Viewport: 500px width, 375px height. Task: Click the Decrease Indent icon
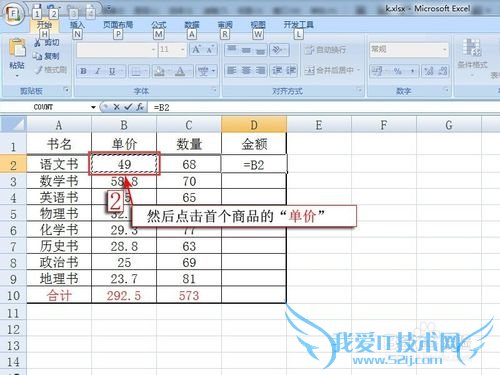pos(277,70)
